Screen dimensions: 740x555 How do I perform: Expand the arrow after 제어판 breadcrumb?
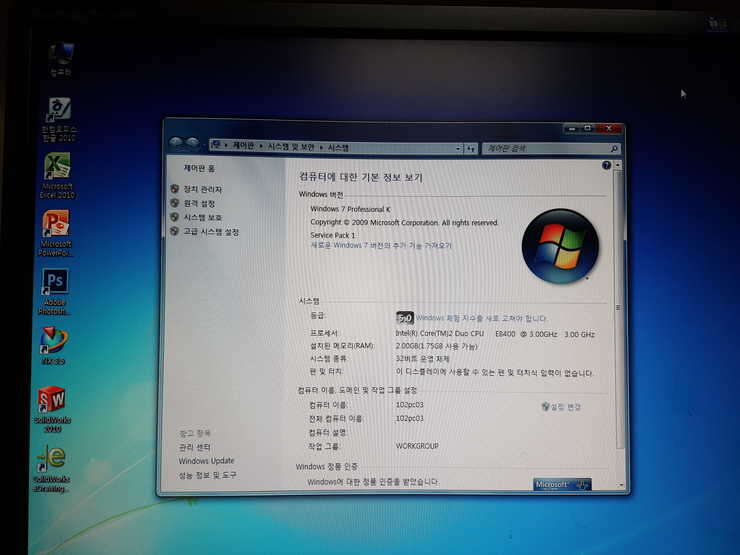[261, 147]
